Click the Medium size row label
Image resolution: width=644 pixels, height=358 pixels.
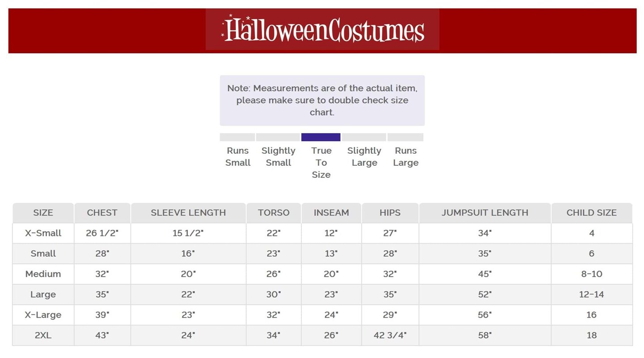coord(43,274)
